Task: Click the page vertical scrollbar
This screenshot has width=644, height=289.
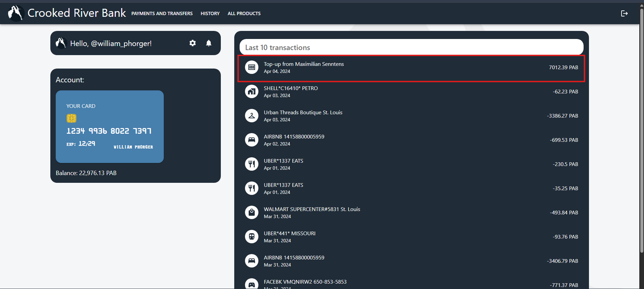Action: (x=641, y=134)
